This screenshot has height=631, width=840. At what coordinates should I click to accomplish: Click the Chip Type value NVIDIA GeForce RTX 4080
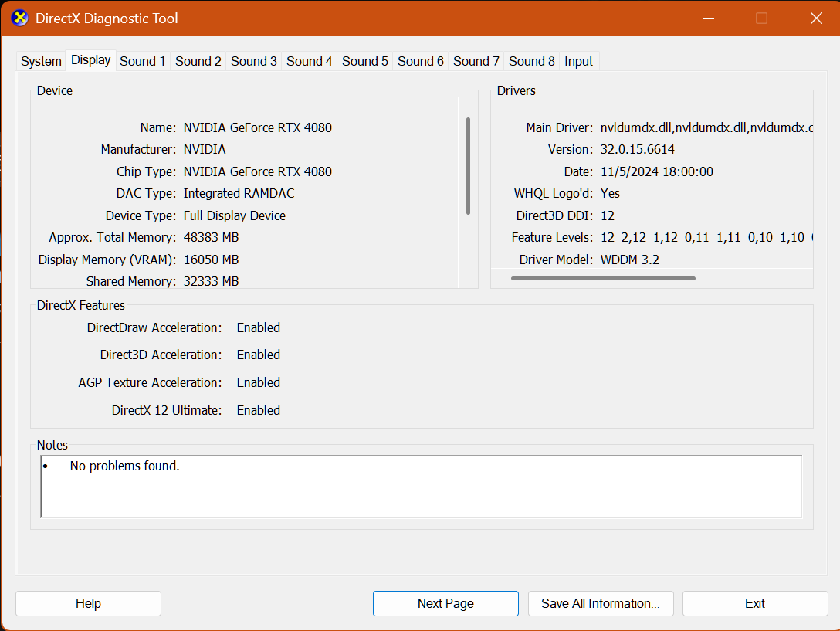click(258, 171)
